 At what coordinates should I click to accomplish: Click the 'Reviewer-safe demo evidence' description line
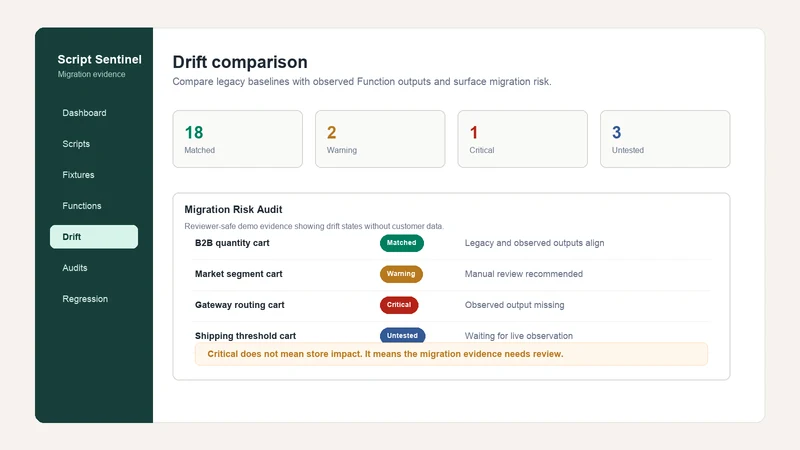(314, 226)
